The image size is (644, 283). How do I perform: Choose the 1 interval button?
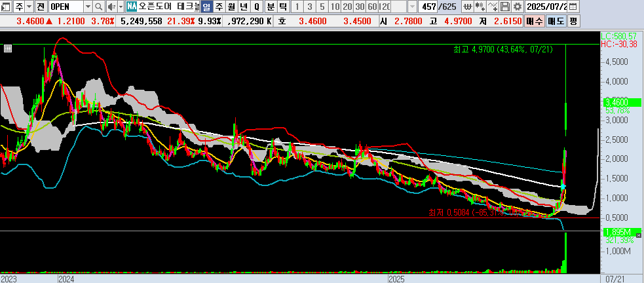click(297, 7)
